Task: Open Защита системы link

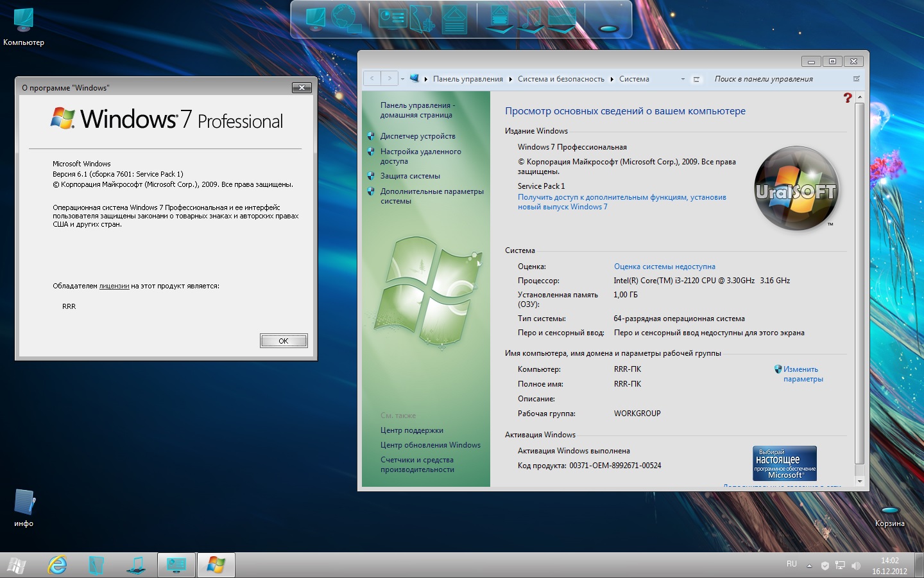Action: (410, 176)
